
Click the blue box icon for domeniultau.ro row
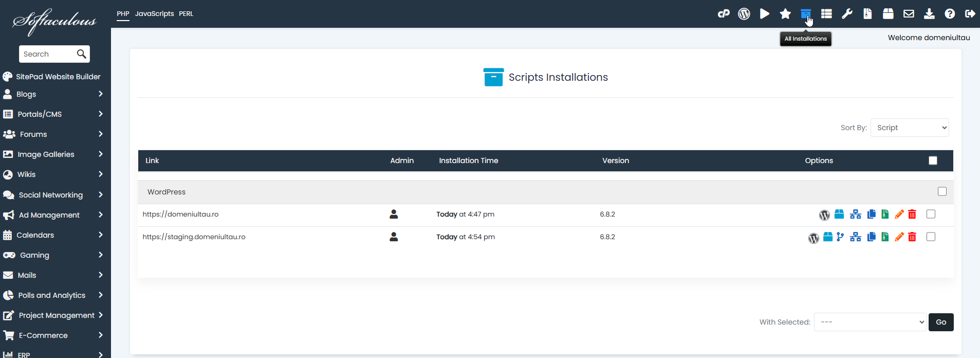click(x=839, y=214)
